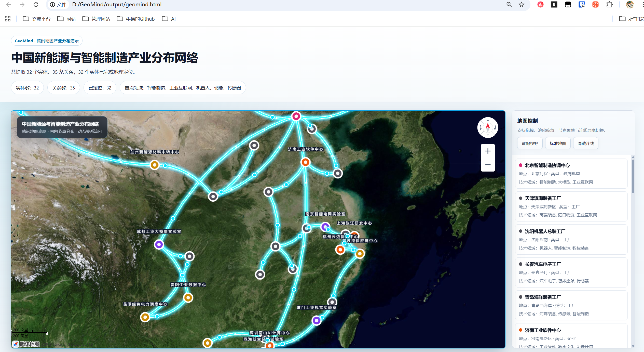
Task: Open the 网站 bookmark folder
Action: 66,19
